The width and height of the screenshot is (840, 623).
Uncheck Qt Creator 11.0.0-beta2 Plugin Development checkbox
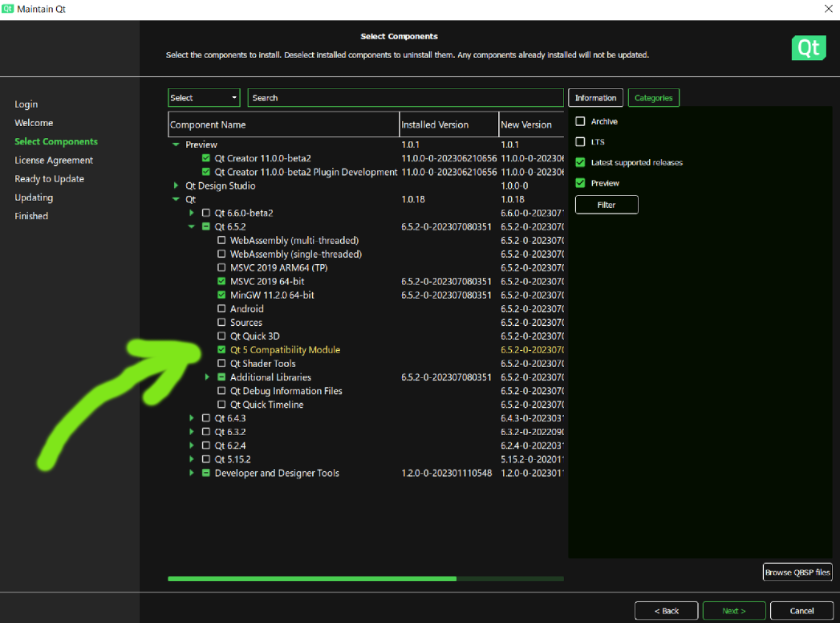[205, 172]
